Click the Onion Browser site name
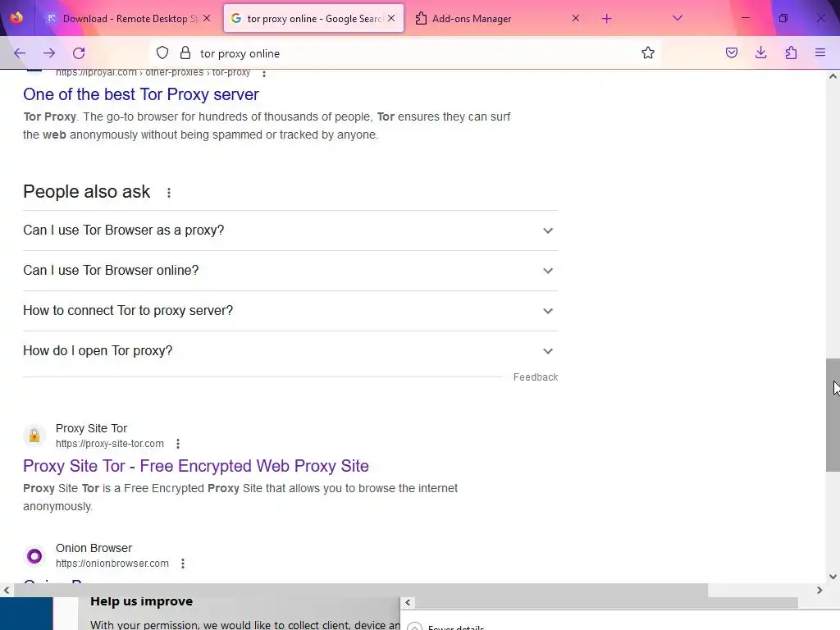840x630 pixels. (x=94, y=548)
